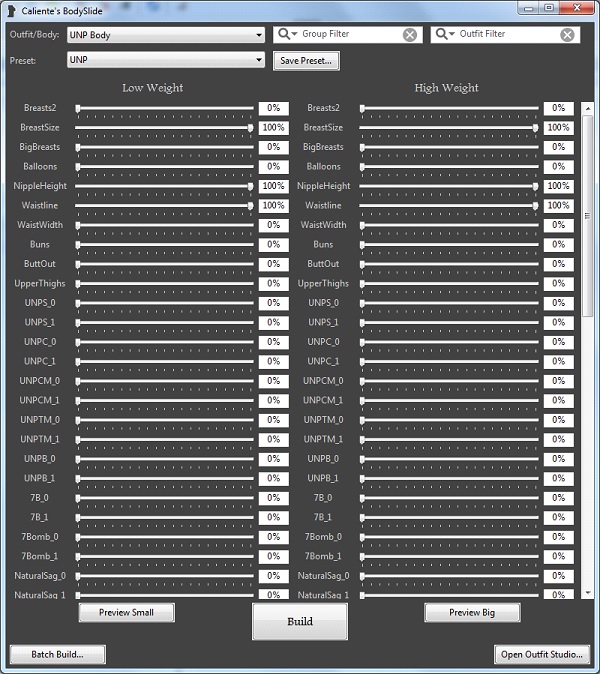Click the Low Weight UNPTM_1 slider

tap(164, 439)
